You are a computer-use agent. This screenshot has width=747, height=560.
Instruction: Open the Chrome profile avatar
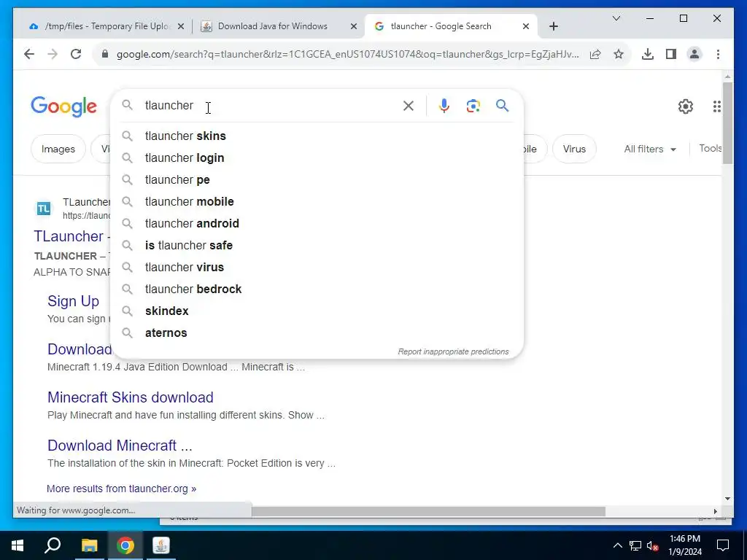[694, 54]
